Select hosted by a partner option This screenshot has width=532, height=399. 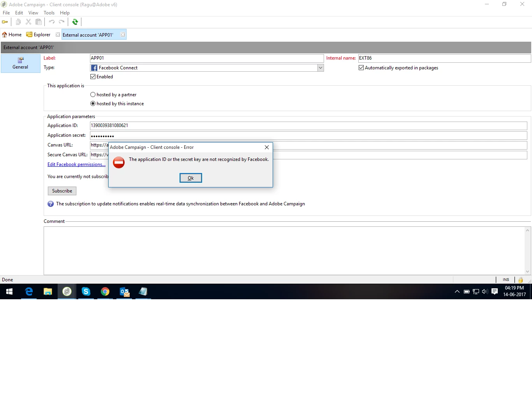93,95
